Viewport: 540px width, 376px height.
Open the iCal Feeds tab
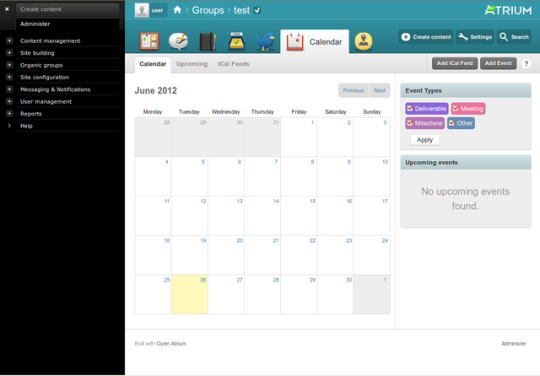233,64
